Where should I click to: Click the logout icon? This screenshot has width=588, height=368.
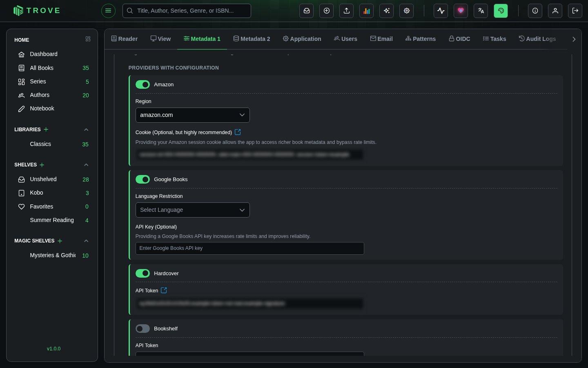point(575,11)
